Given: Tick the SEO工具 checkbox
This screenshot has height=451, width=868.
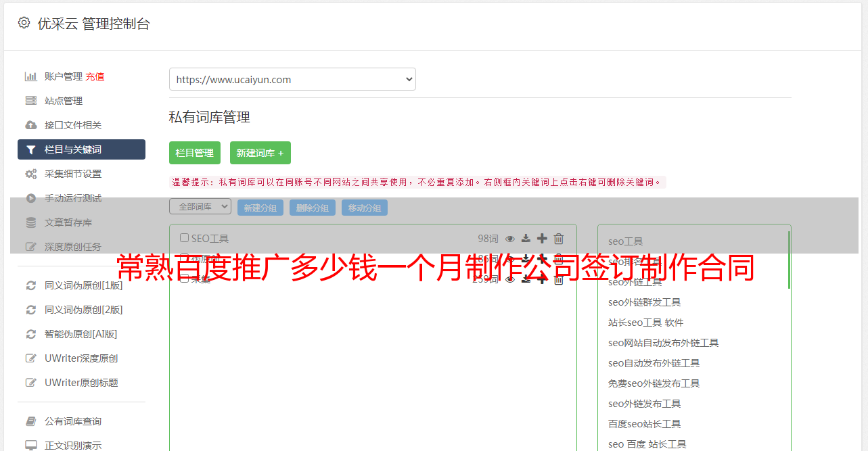Looking at the screenshot, I should (x=184, y=238).
